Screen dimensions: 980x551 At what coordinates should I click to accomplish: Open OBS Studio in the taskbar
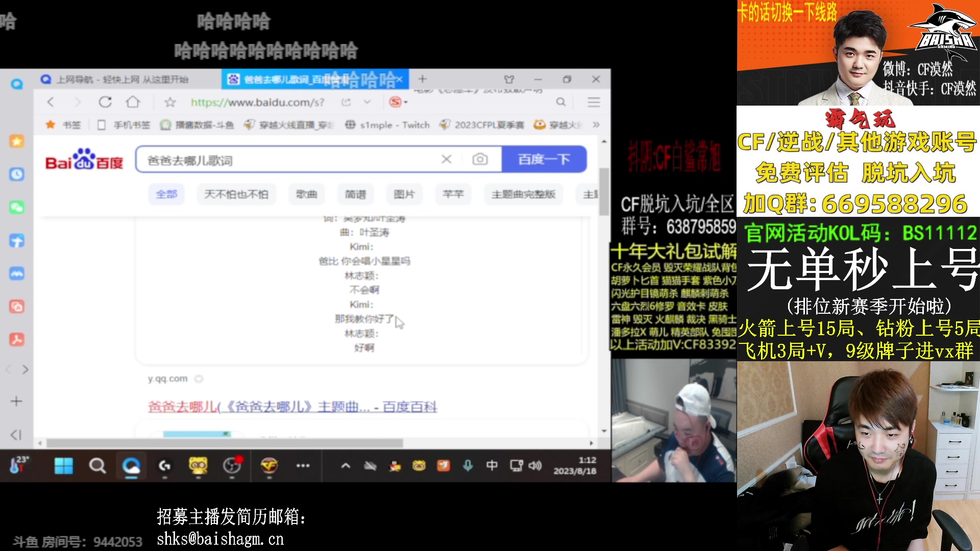coord(232,466)
